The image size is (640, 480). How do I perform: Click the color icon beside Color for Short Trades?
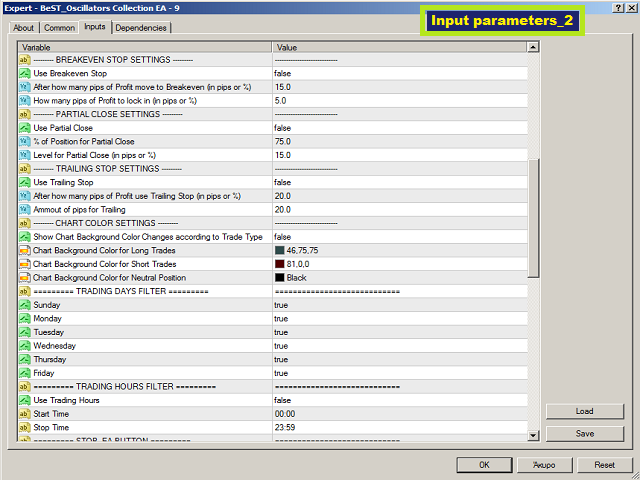(25, 264)
